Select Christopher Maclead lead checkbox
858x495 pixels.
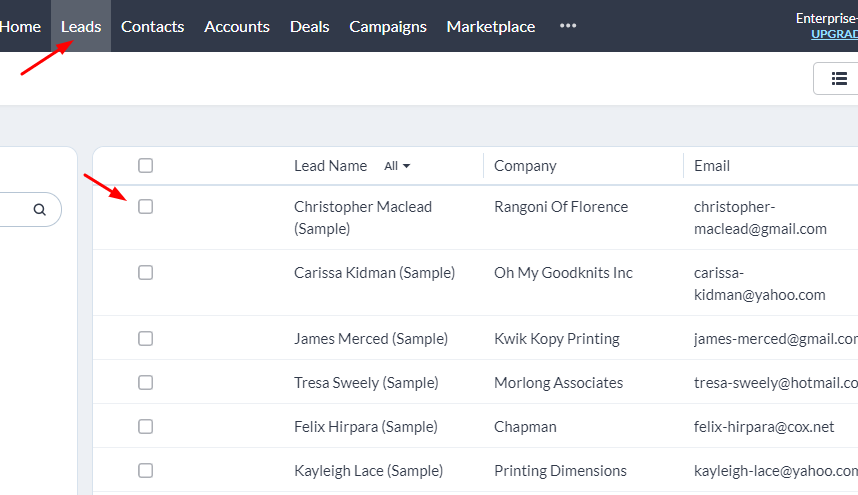point(146,207)
